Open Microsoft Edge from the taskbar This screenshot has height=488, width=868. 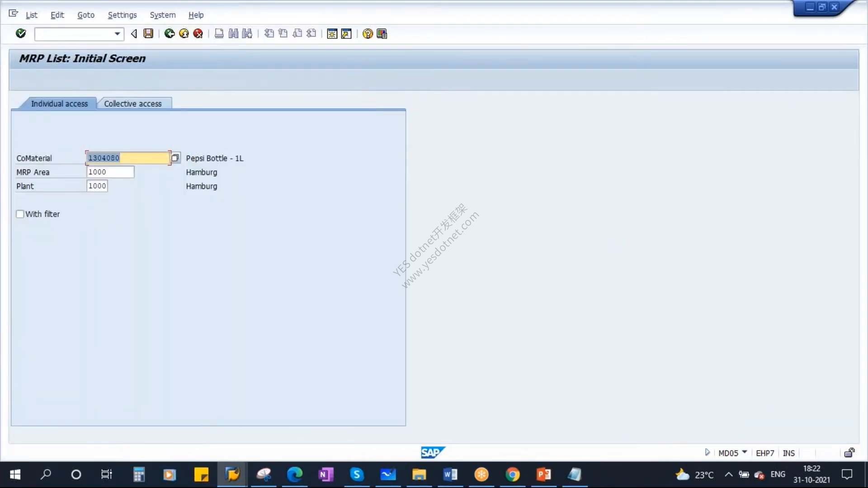tap(294, 474)
